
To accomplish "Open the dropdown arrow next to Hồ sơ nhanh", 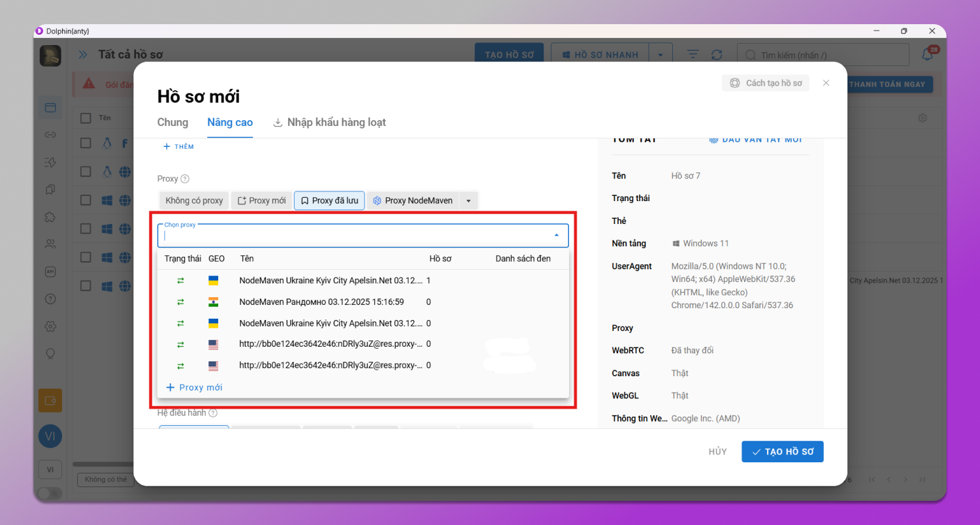I will coord(661,55).
